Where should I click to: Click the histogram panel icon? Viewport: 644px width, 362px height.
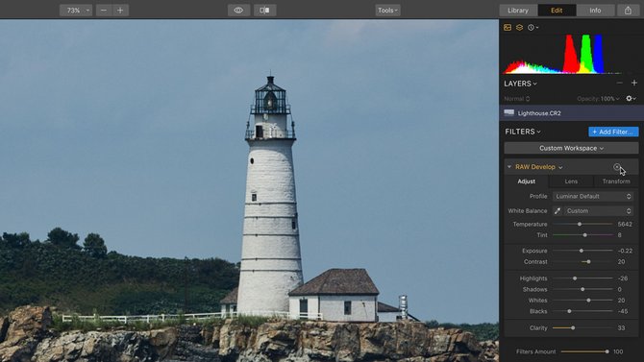[508, 28]
